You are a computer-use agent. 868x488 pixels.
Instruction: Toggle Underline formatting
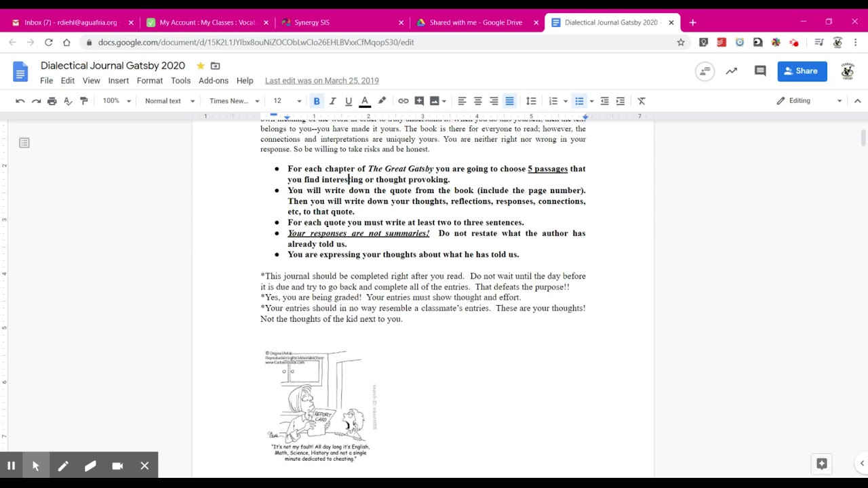coord(349,101)
